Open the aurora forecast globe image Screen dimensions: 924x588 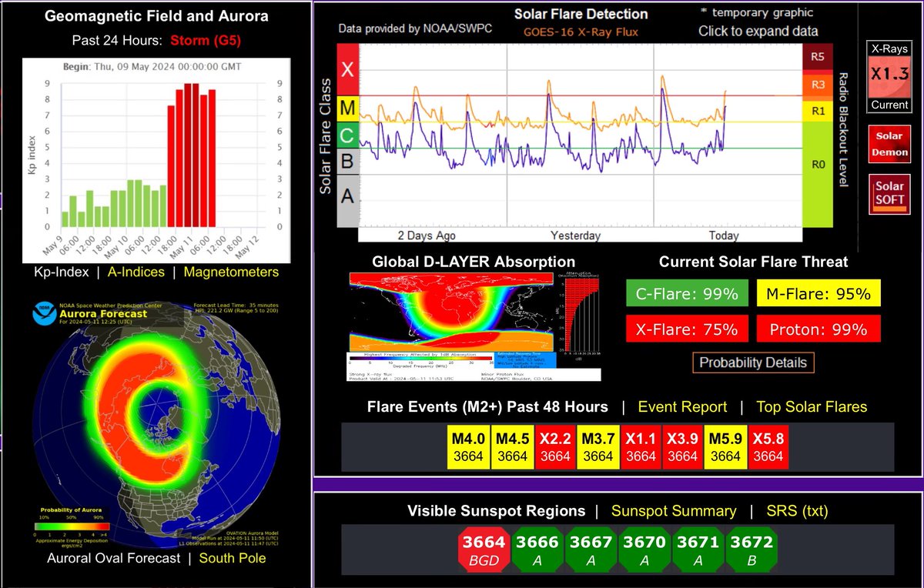[x=156, y=423]
